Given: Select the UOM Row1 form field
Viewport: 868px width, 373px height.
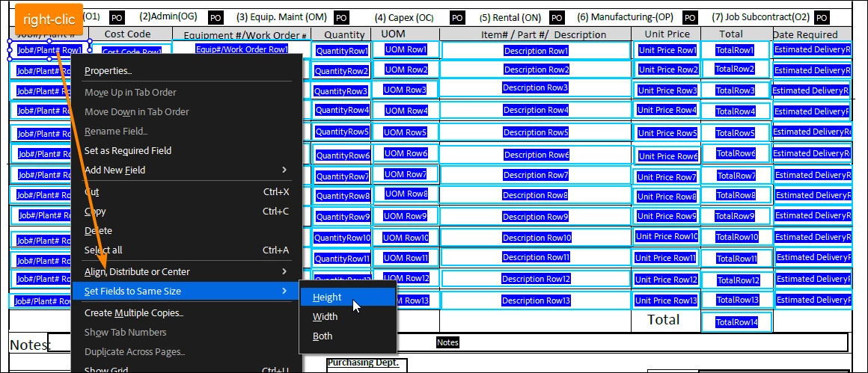Looking at the screenshot, I should 406,50.
